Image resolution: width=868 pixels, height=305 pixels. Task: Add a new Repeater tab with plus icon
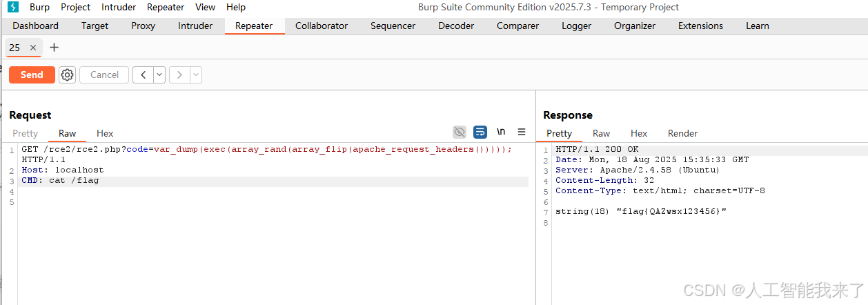(55, 48)
